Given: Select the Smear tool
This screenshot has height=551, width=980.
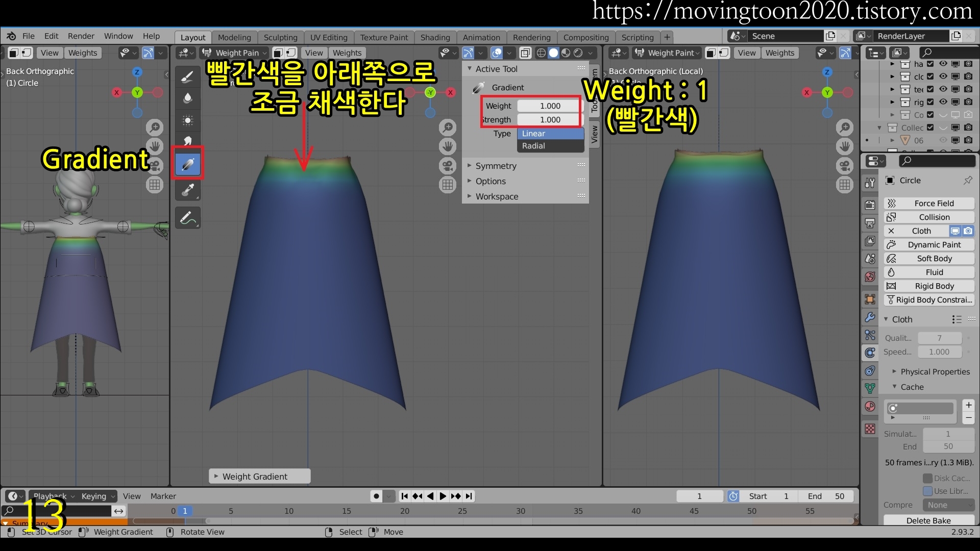Looking at the screenshot, I should pos(187,141).
